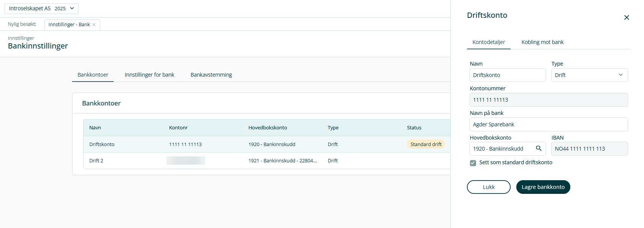
Task: Expand the Introselskapet AS 2025 company selector
Action: pyautogui.click(x=41, y=8)
